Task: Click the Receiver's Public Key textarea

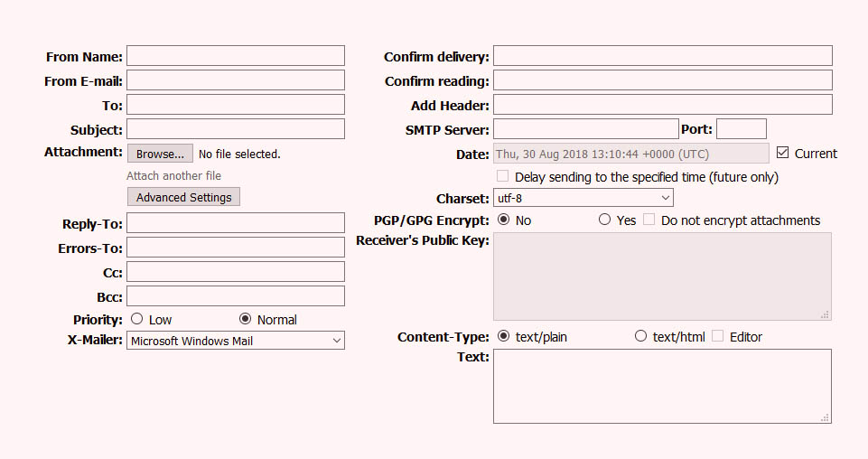Action: [663, 276]
